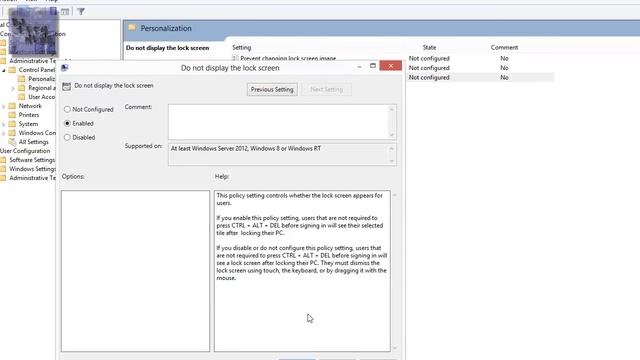Click the Prevent changing lock screen image icon

(x=235, y=58)
